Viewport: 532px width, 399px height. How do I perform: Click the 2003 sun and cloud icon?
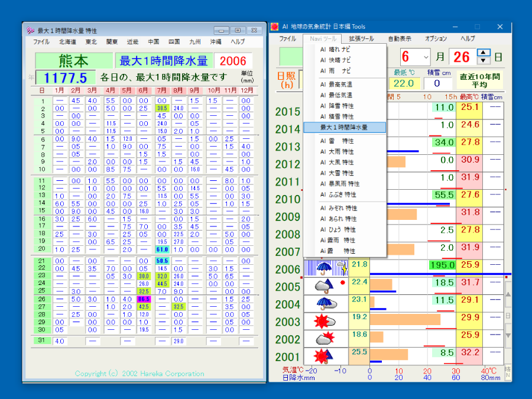click(325, 321)
